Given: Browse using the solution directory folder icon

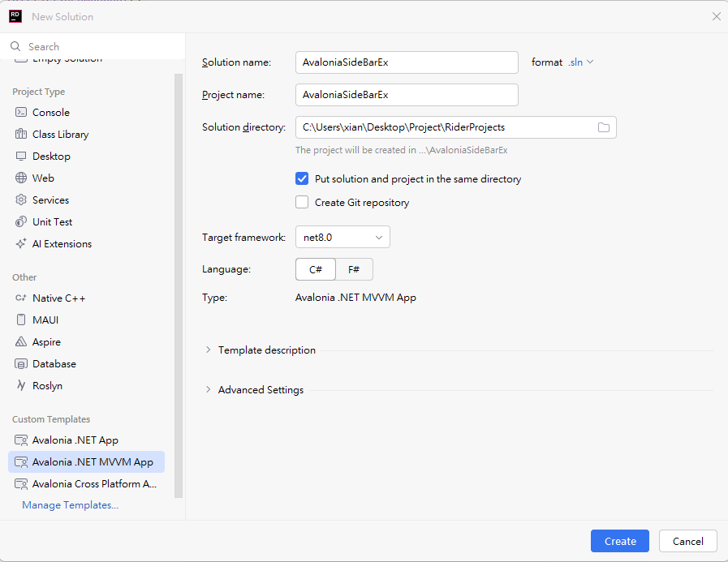Looking at the screenshot, I should tap(604, 127).
